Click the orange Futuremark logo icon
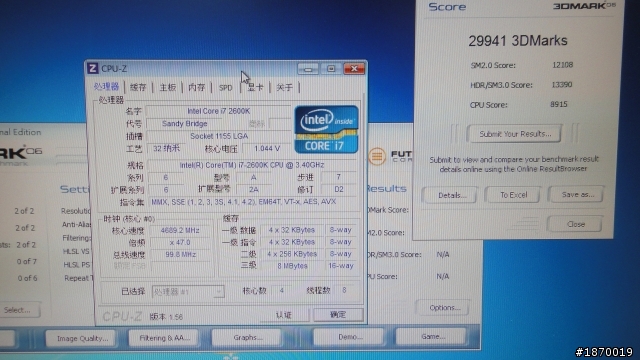 (377, 156)
